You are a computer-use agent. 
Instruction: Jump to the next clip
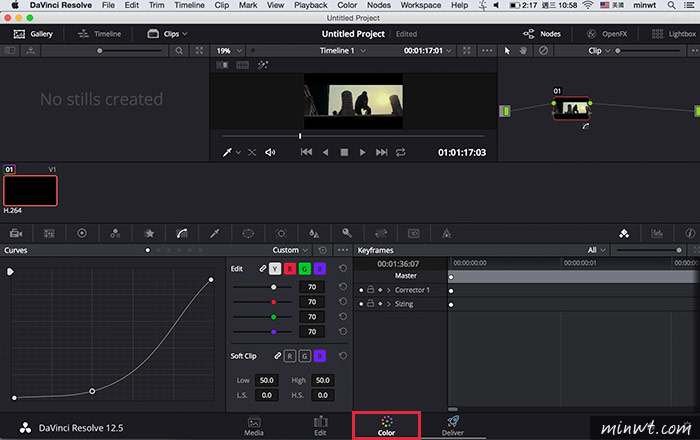pos(381,152)
